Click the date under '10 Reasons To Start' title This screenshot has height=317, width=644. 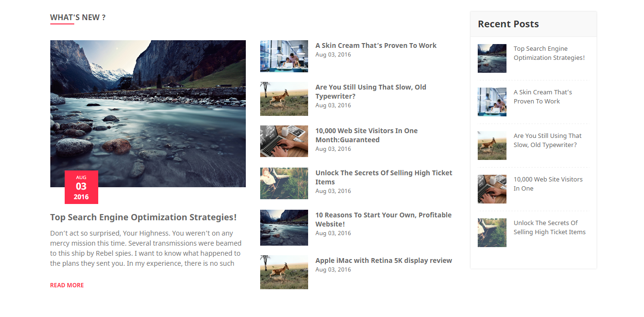click(x=333, y=233)
